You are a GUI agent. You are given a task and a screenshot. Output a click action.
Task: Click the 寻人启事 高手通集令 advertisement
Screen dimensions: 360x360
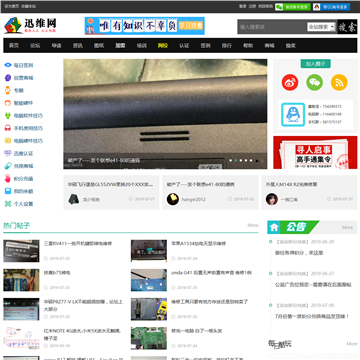pos(315,152)
